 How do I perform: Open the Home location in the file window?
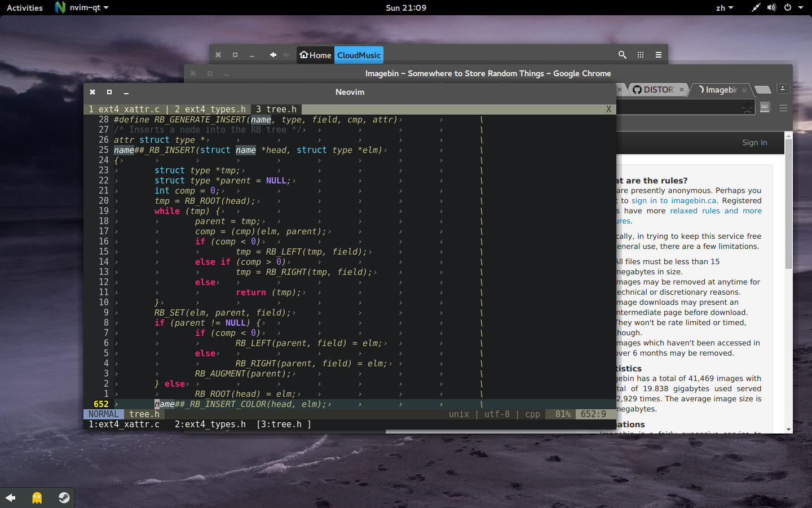click(316, 55)
